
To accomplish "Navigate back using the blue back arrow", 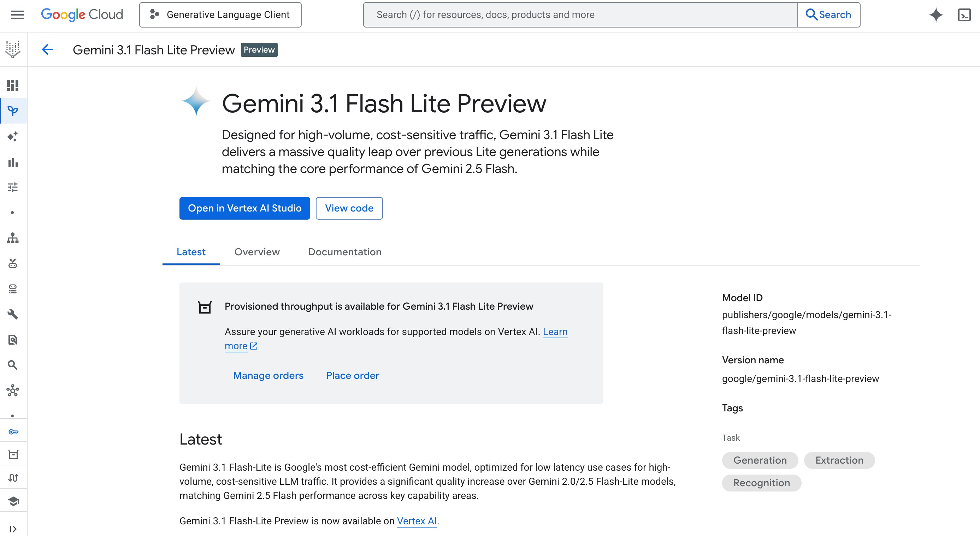I will pyautogui.click(x=47, y=49).
